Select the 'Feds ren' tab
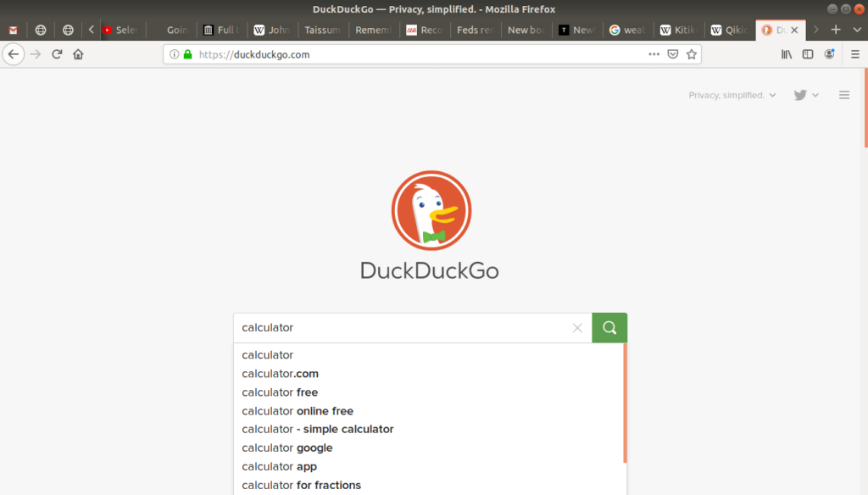The height and width of the screenshot is (495, 868). [x=476, y=30]
